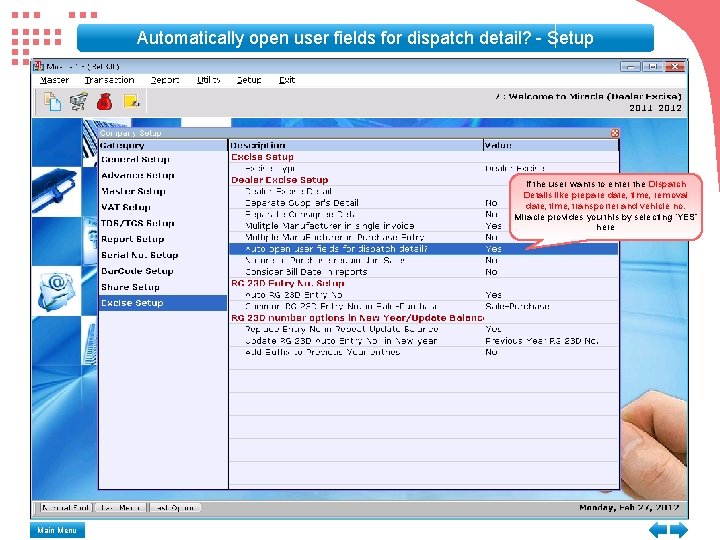The image size is (720, 540).
Task: Close the Company Setup dialog
Action: (x=614, y=133)
